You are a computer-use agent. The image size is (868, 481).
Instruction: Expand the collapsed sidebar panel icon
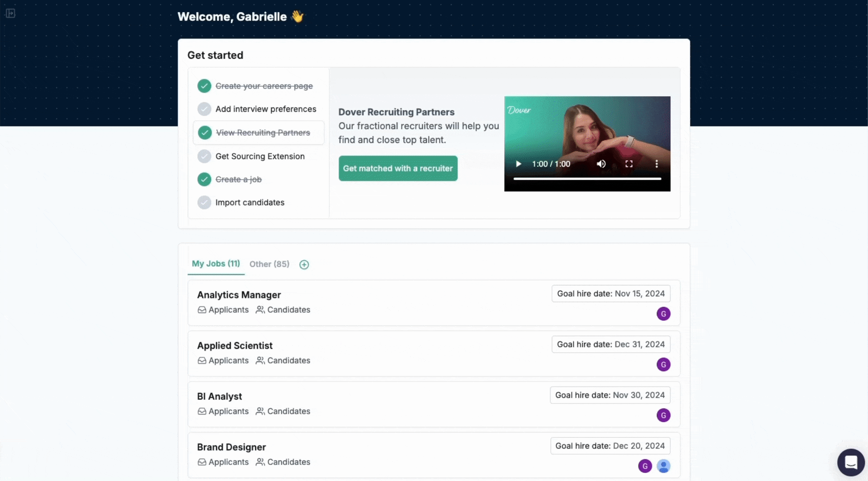pyautogui.click(x=10, y=13)
